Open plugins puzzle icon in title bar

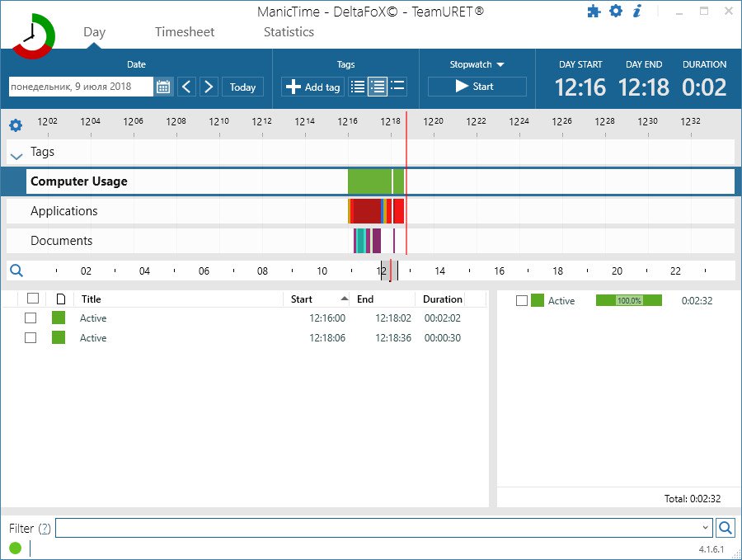(594, 12)
